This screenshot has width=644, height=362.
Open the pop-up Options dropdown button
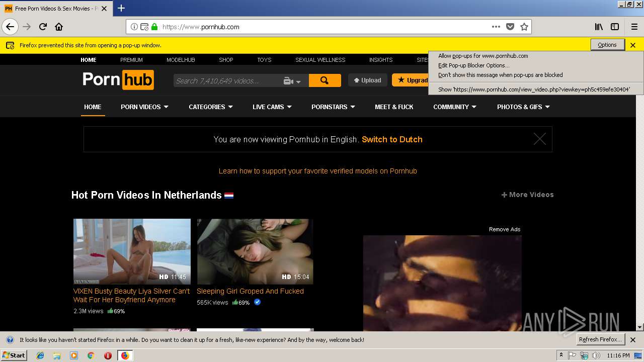607,45
